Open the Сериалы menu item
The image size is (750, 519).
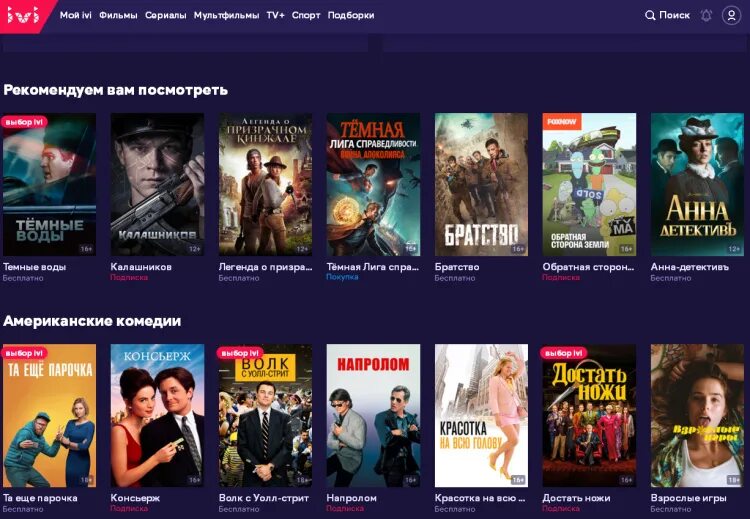point(165,15)
